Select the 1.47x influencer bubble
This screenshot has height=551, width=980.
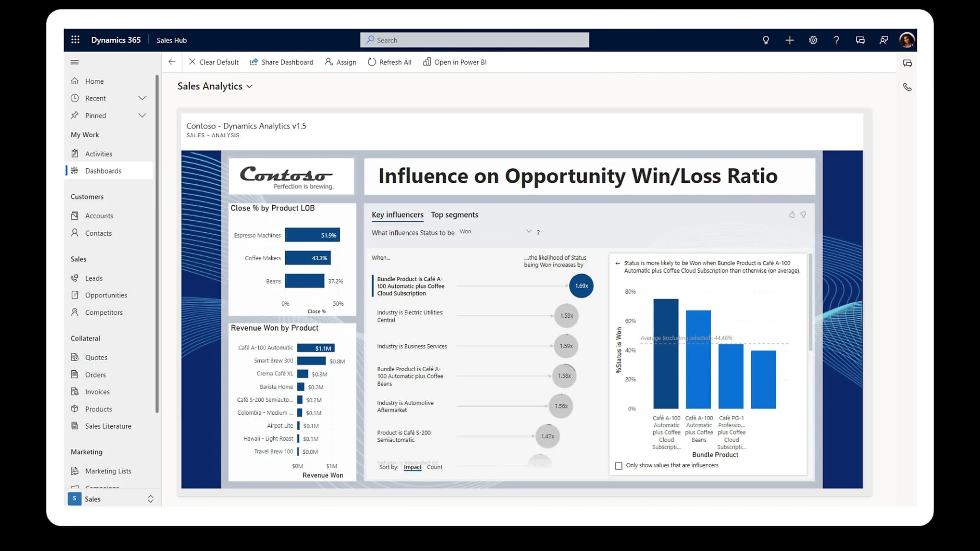(547, 436)
